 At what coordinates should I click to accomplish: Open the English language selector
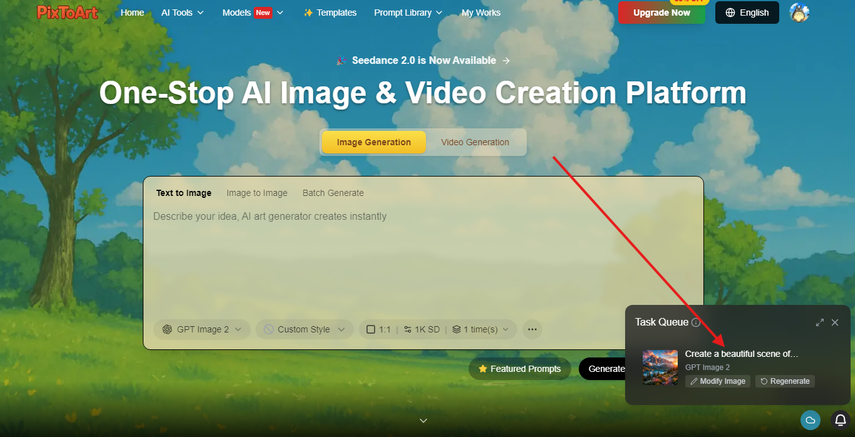point(747,13)
